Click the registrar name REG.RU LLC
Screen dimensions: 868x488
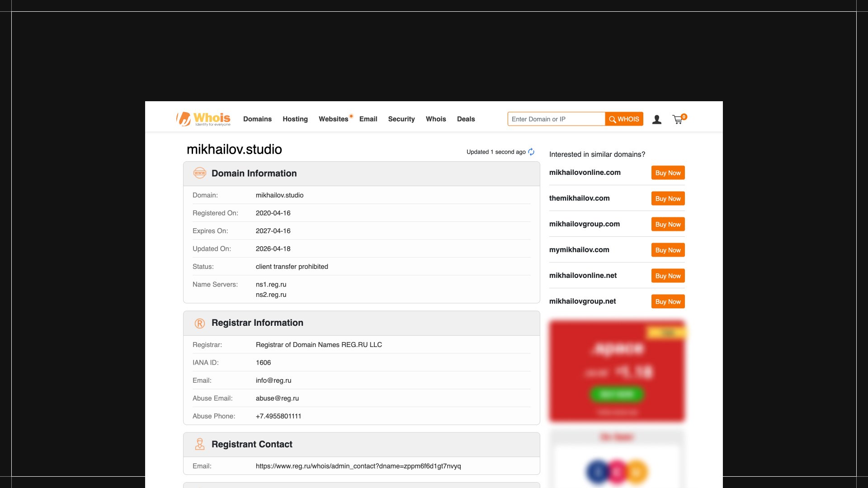click(319, 345)
